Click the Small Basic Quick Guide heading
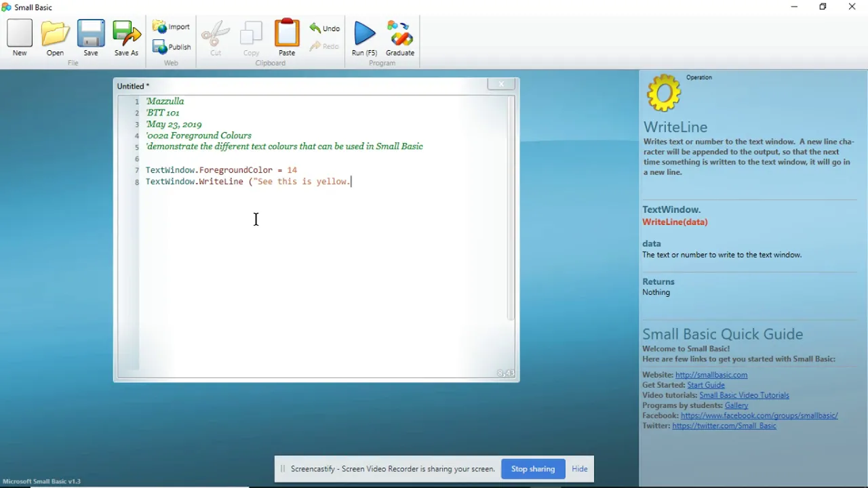Viewport: 868px width, 488px height. [x=723, y=334]
